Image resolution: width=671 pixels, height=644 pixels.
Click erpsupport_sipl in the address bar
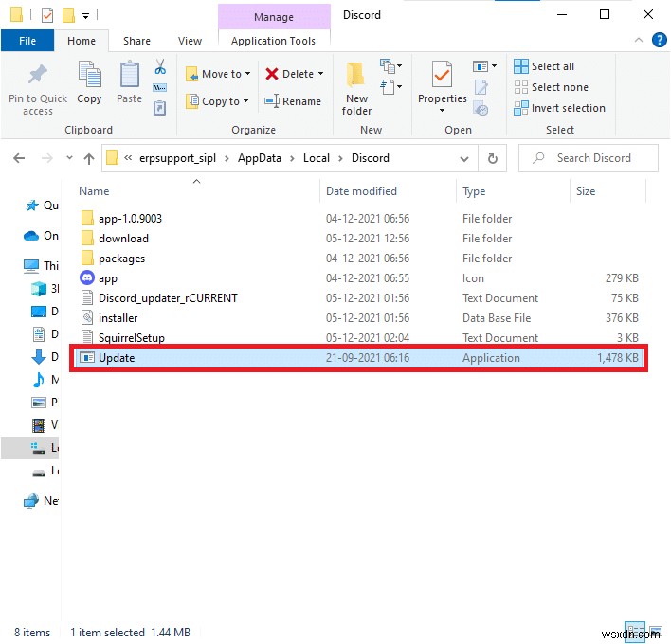point(177,158)
